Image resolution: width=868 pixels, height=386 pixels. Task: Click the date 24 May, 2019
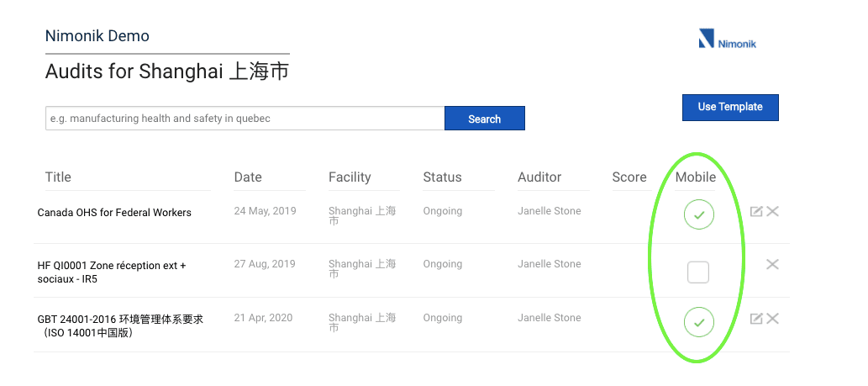(266, 211)
